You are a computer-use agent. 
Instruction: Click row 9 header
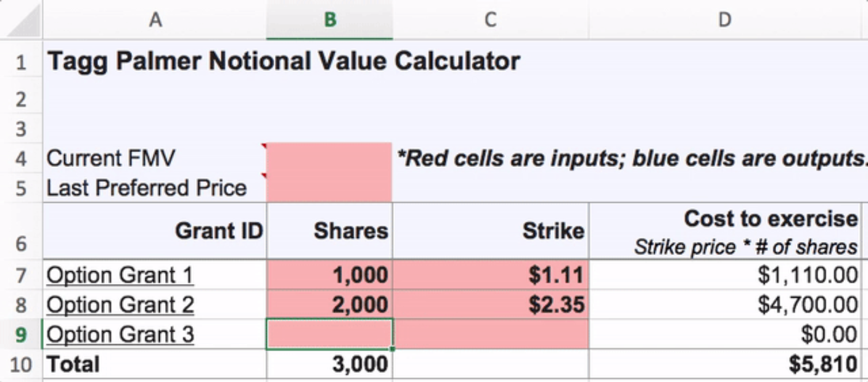pyautogui.click(x=21, y=335)
